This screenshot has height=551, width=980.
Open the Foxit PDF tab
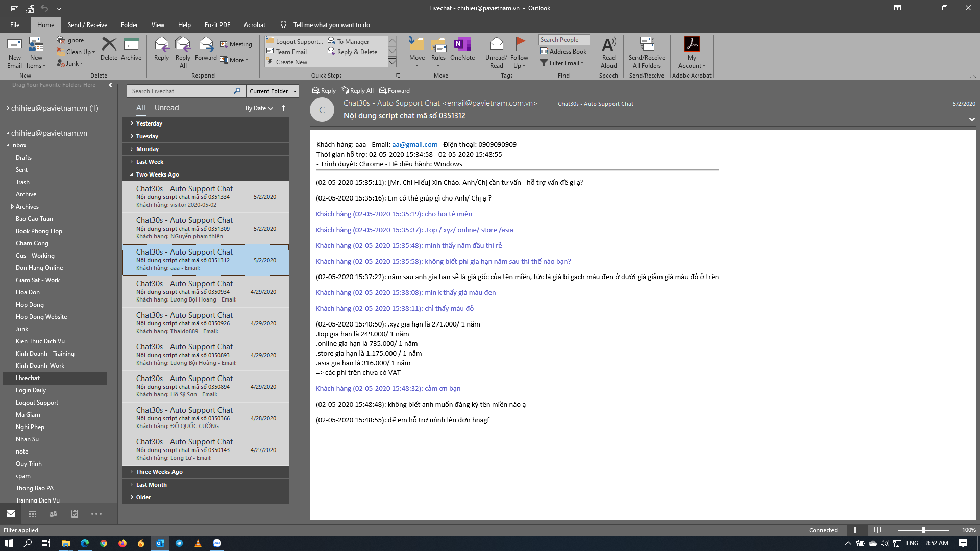[217, 24]
